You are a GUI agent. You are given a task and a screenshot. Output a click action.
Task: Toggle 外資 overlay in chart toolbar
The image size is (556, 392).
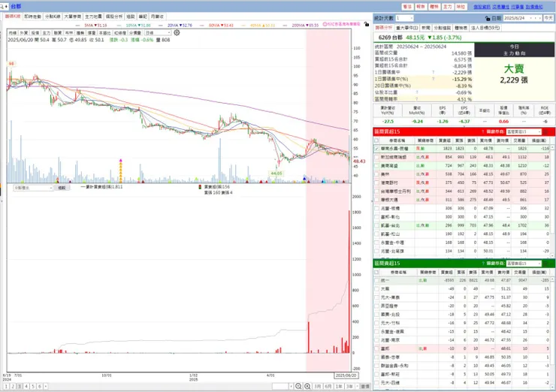coord(24,33)
